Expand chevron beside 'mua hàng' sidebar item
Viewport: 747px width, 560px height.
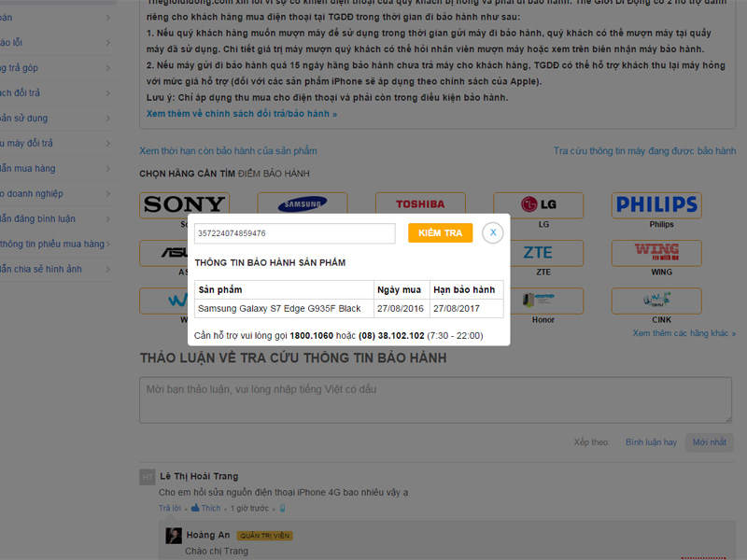[108, 169]
